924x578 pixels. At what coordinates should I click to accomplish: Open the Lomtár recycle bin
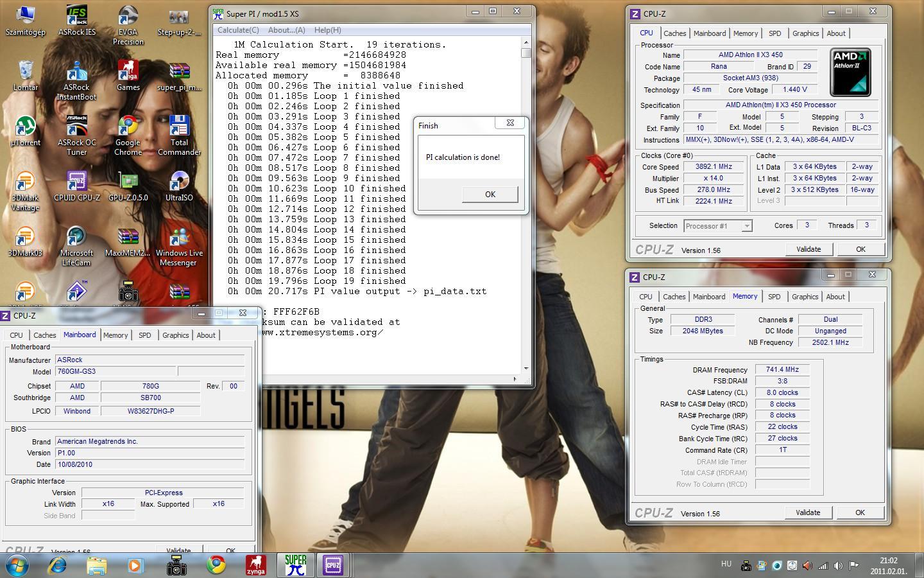pos(26,75)
